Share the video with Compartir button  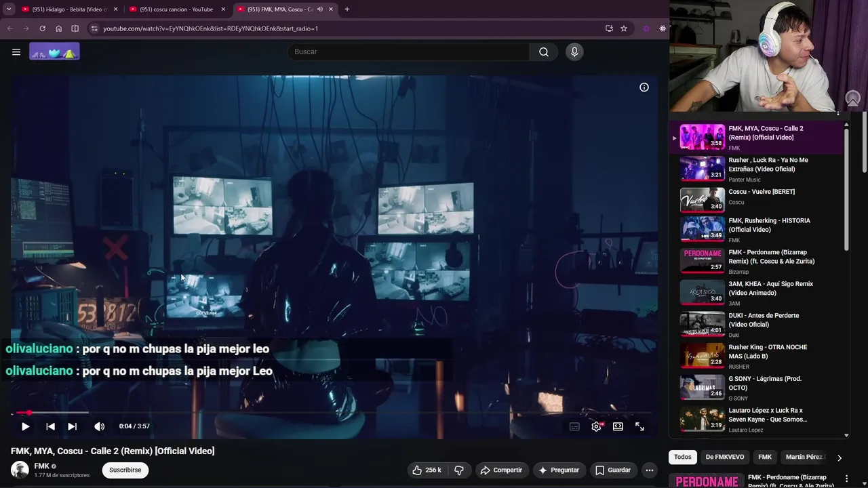(501, 470)
